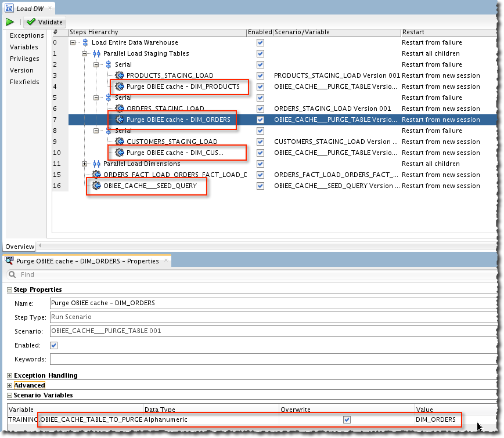Expand the Parallel Load Dimensions node

pyautogui.click(x=85, y=164)
